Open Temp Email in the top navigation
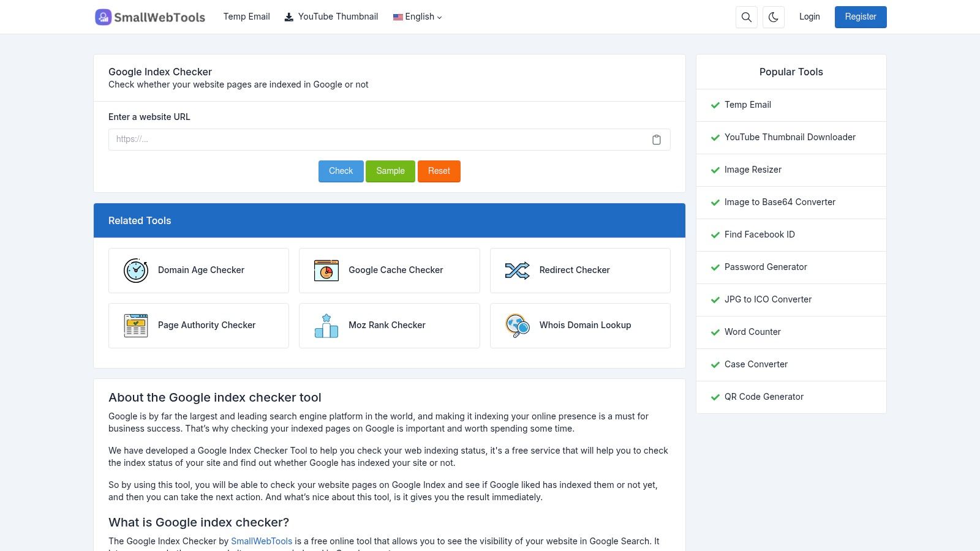The height and width of the screenshot is (551, 980). pyautogui.click(x=247, y=17)
